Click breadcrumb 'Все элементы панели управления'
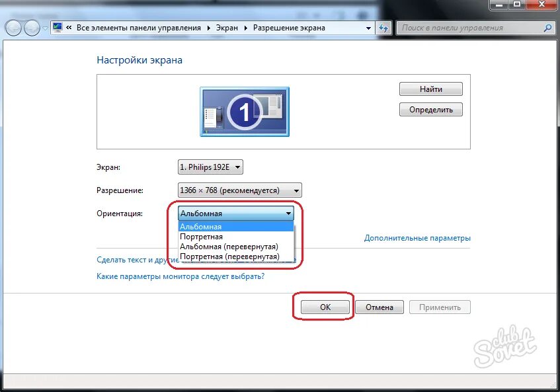560x392 pixels. pyautogui.click(x=139, y=28)
